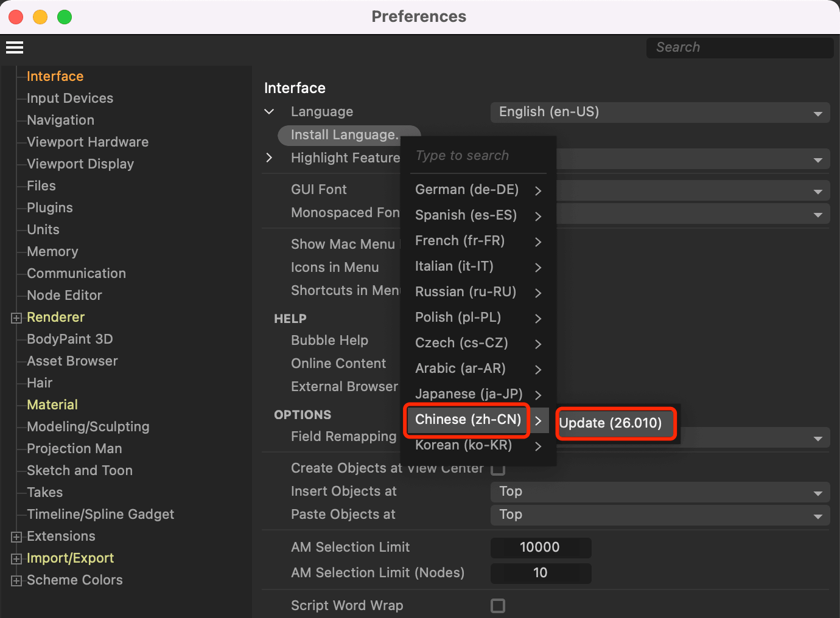
Task: Collapse the Language section chevron
Action: point(270,112)
